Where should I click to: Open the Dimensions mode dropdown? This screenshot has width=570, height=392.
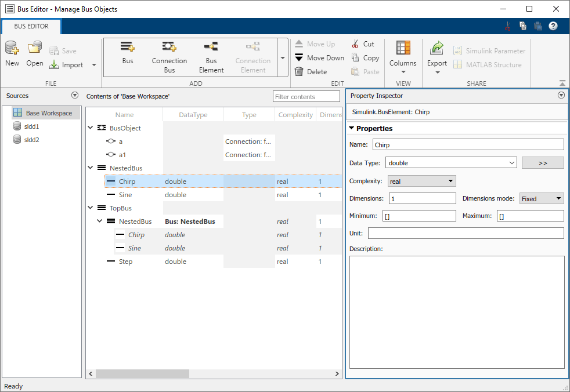point(542,198)
